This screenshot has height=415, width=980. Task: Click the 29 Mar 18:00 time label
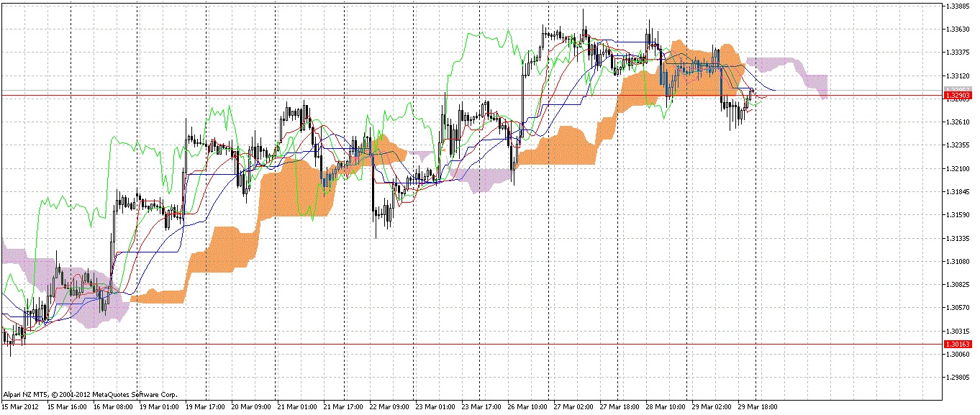tap(759, 406)
